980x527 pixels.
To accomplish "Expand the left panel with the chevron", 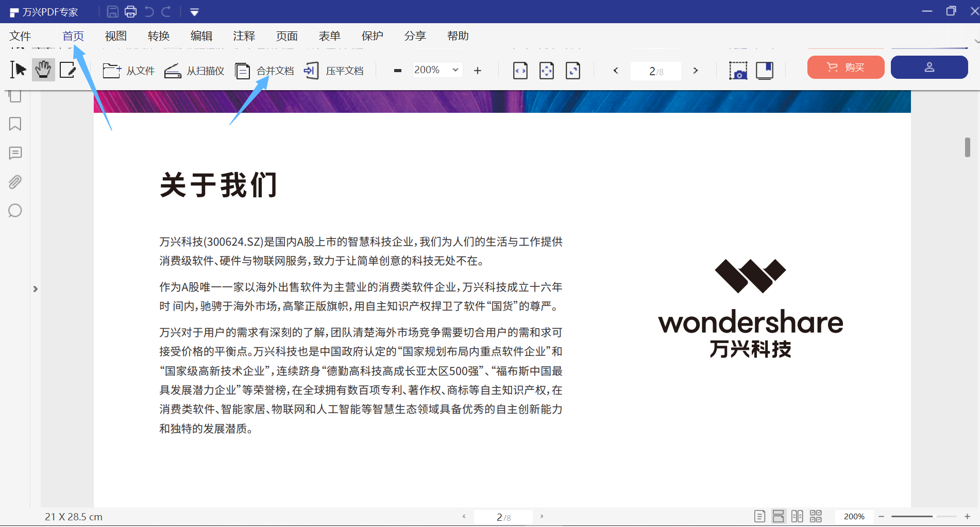I will tap(35, 289).
